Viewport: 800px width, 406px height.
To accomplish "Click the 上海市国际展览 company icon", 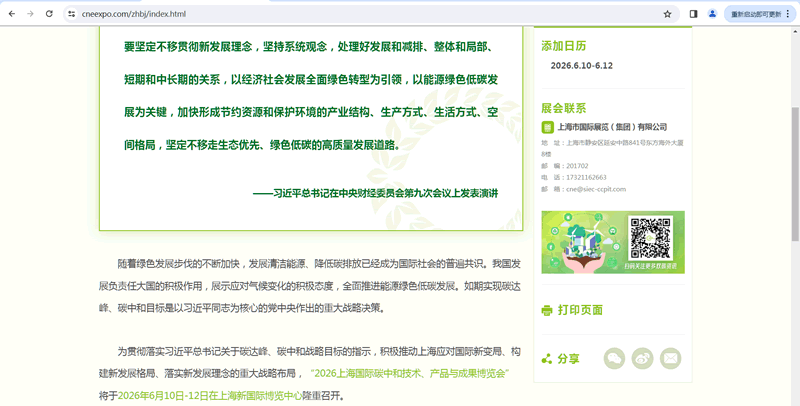I will coord(547,127).
